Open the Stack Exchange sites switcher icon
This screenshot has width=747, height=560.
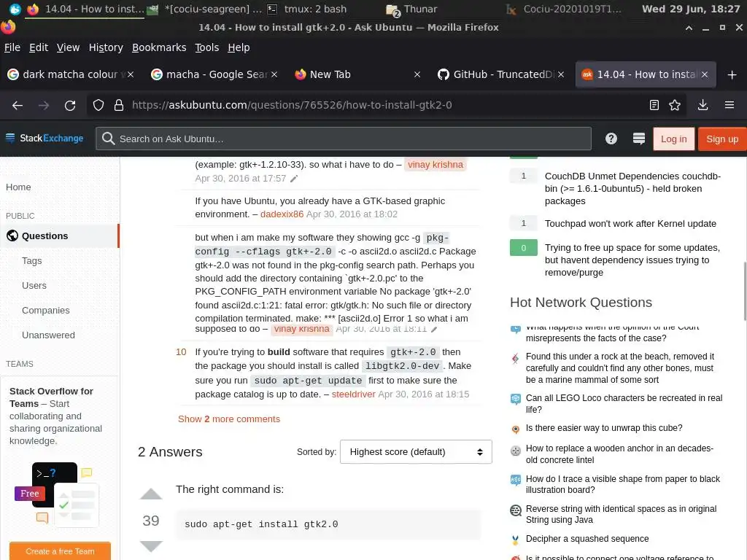(639, 139)
